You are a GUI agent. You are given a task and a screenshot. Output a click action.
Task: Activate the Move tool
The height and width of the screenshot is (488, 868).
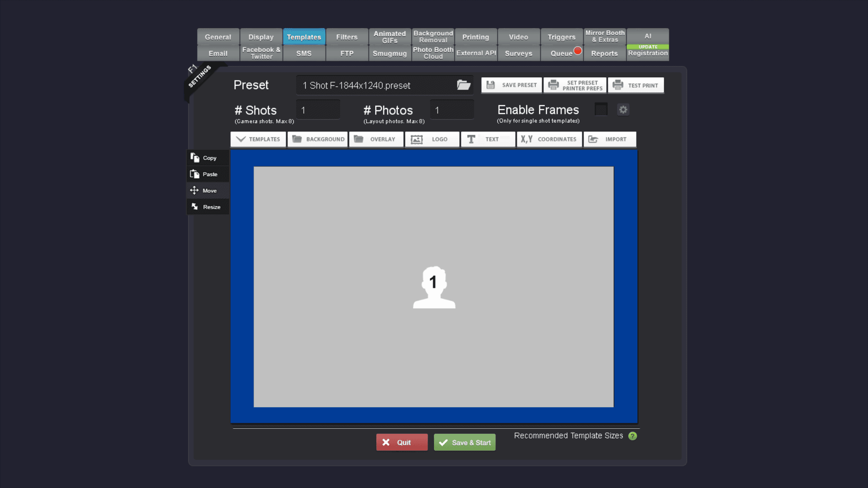pyautogui.click(x=208, y=190)
